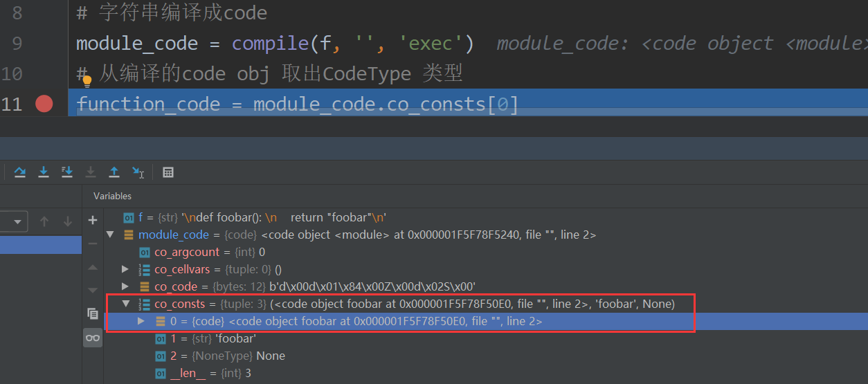Click the co_consts tuple type icon

pyautogui.click(x=144, y=304)
